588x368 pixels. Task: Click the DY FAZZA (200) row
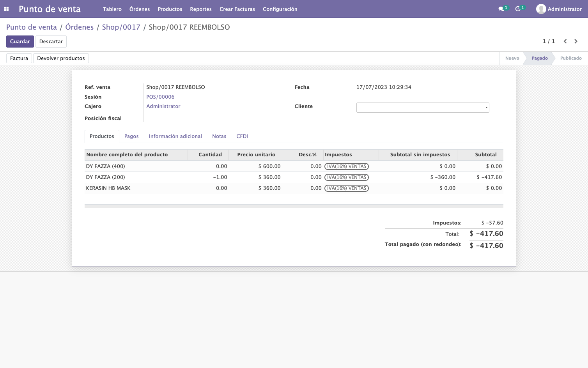[294, 177]
